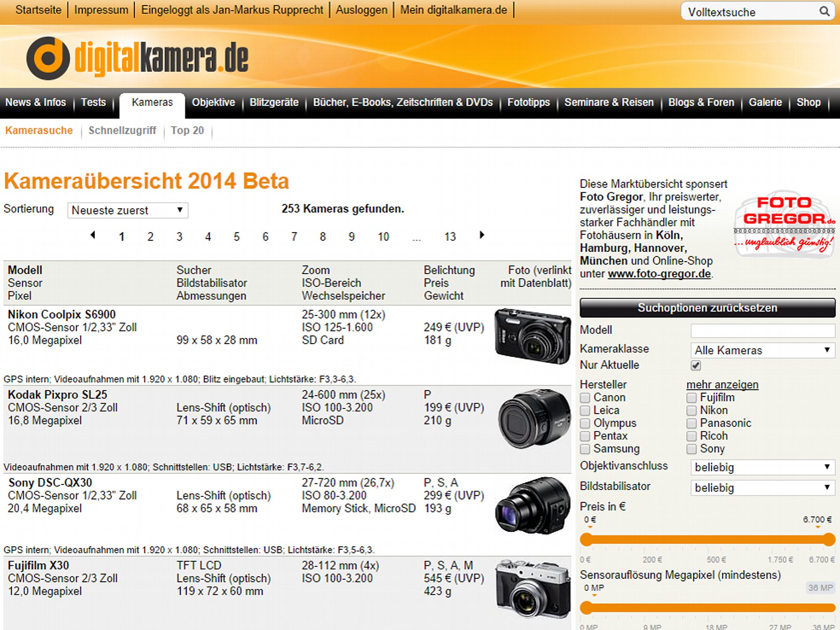Go to results page 7
840x630 pixels.
[x=294, y=237]
